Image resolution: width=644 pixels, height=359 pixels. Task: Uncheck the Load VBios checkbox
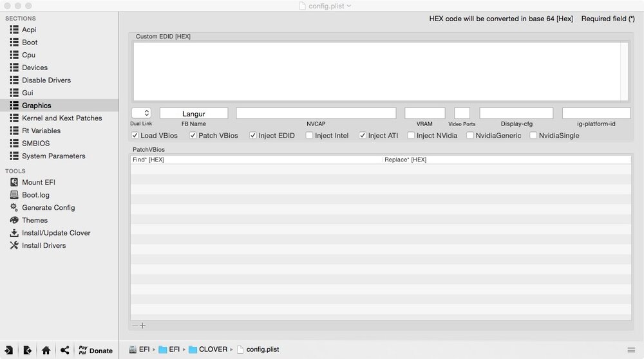tap(135, 136)
